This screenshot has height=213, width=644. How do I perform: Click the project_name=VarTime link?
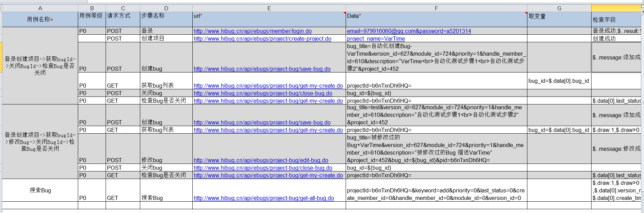[x=376, y=38]
